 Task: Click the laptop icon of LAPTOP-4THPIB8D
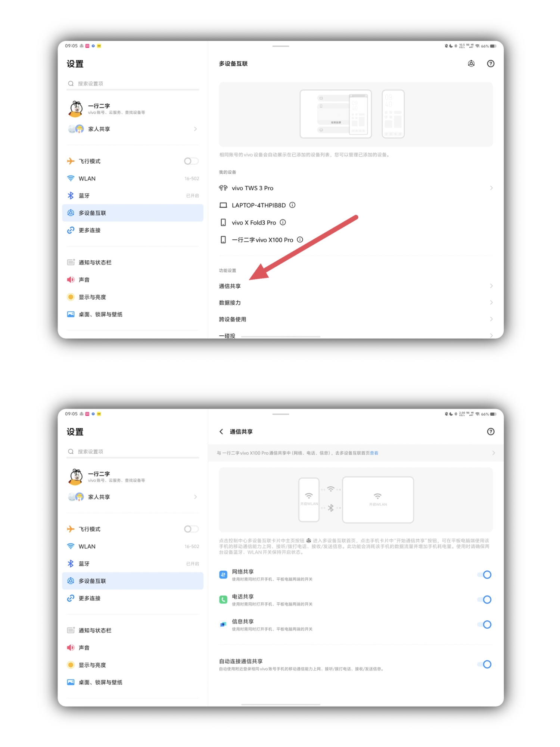223,205
